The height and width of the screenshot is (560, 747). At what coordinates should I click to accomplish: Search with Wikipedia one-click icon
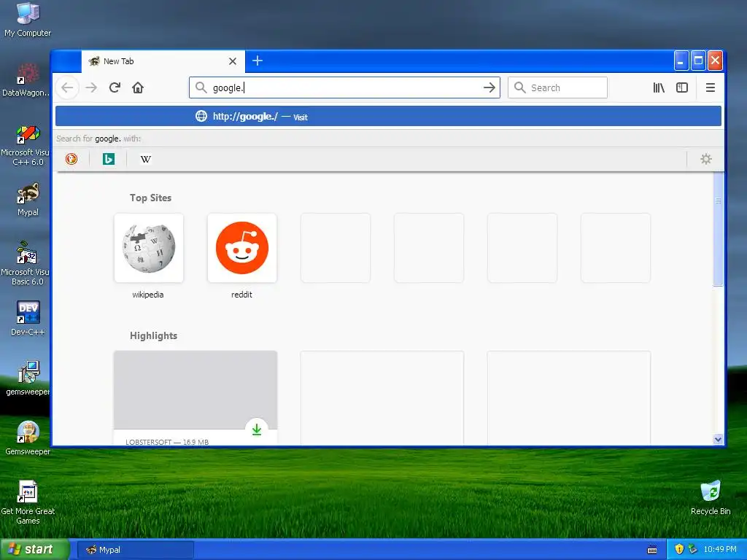146,159
